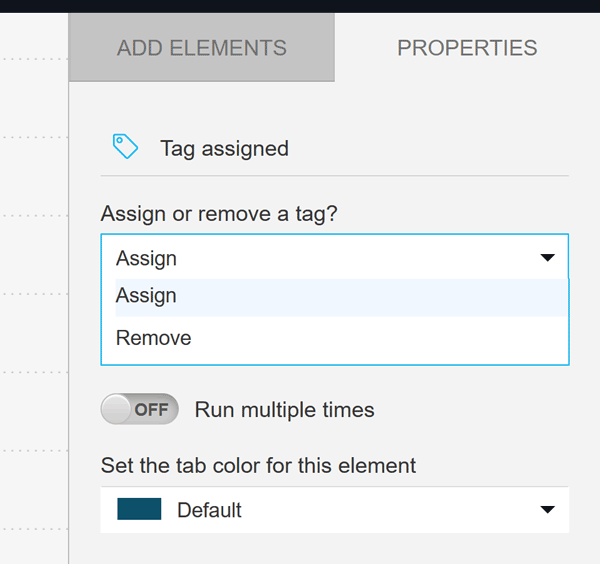The height and width of the screenshot is (564, 600).
Task: Choose Remove from the open dropdown list
Action: click(x=153, y=338)
